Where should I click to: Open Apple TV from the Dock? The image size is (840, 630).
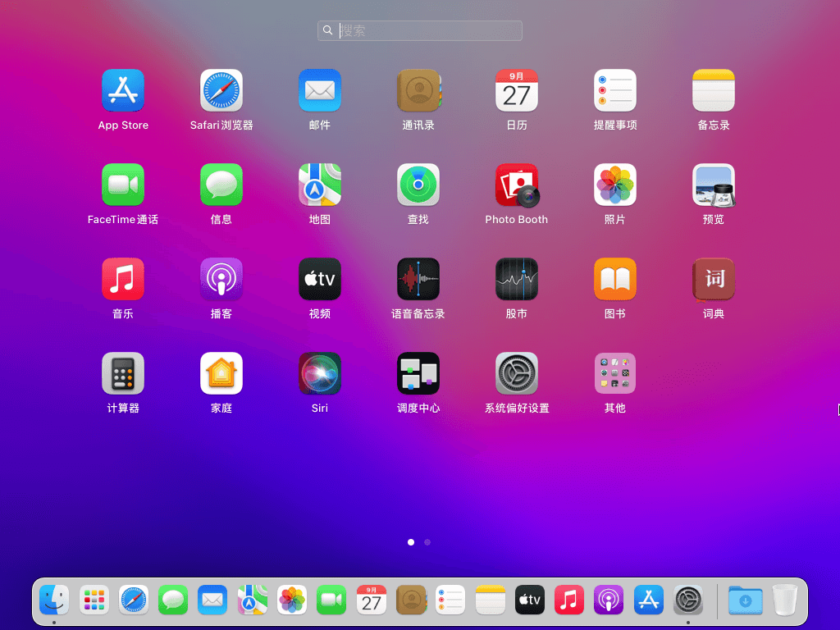pos(530,600)
